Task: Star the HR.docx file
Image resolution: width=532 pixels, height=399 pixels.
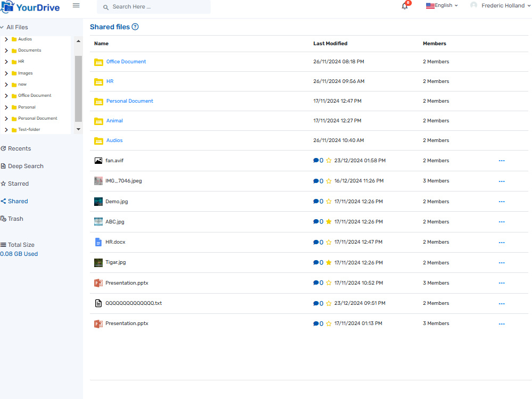Action: tap(328, 242)
